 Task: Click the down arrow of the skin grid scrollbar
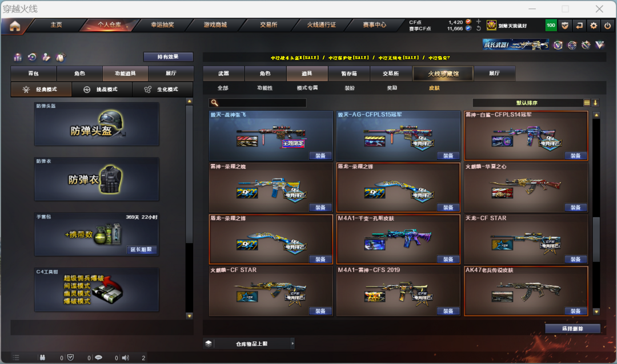[596, 312]
